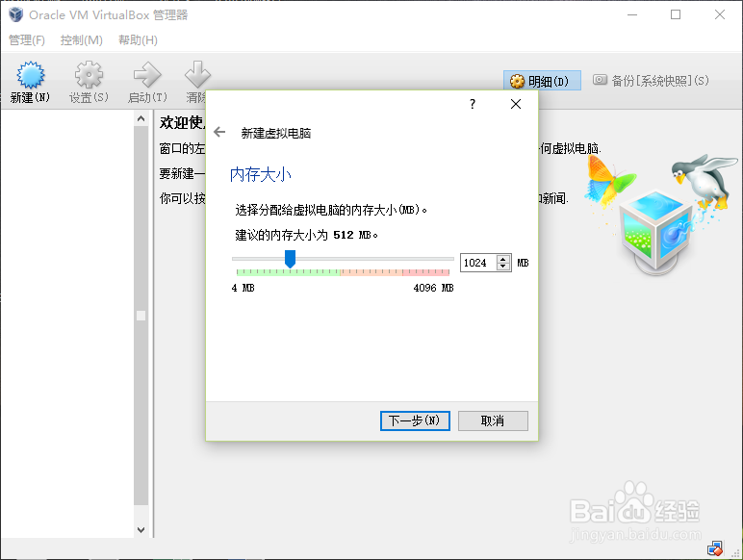
Task: Click the 取消 cancel button
Action: click(494, 420)
